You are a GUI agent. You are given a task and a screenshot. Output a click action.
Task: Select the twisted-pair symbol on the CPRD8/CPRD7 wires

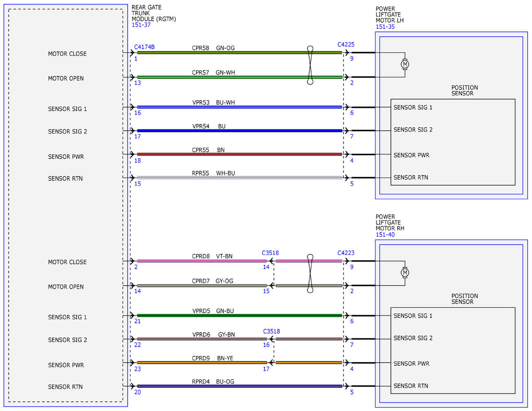310,273
